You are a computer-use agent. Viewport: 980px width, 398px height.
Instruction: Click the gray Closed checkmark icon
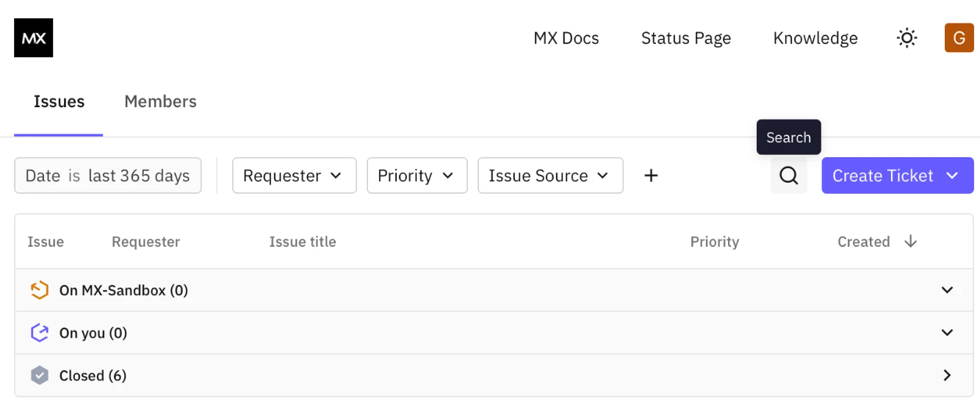coord(39,375)
